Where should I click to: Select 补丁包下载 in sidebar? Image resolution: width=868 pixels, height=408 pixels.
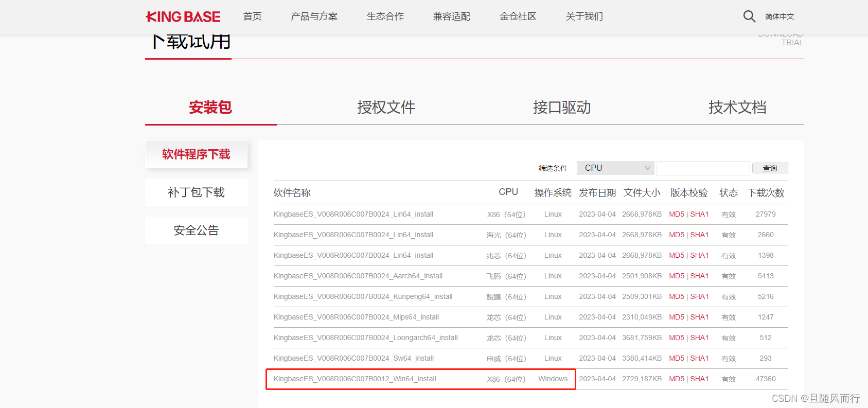(x=197, y=192)
